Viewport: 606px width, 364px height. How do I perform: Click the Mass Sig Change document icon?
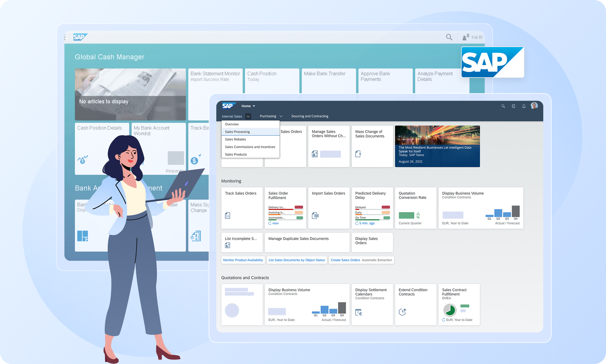point(196,236)
